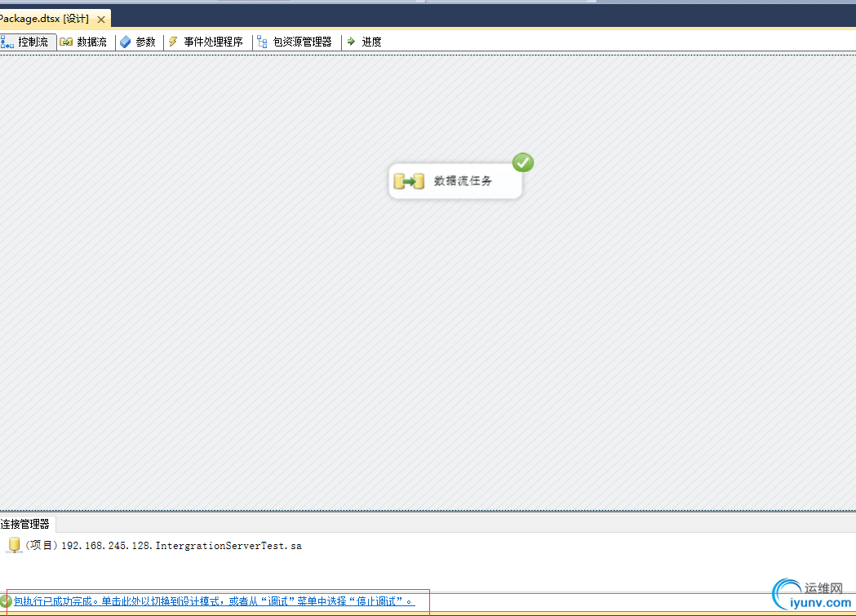Click the green success checkmark on 数据流任务
Viewport: 856px width, 616px height.
(523, 162)
